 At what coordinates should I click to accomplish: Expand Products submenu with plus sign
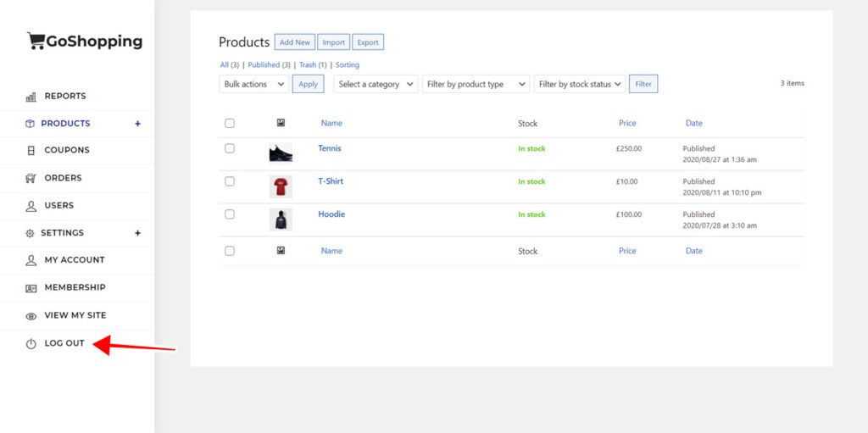tap(138, 124)
